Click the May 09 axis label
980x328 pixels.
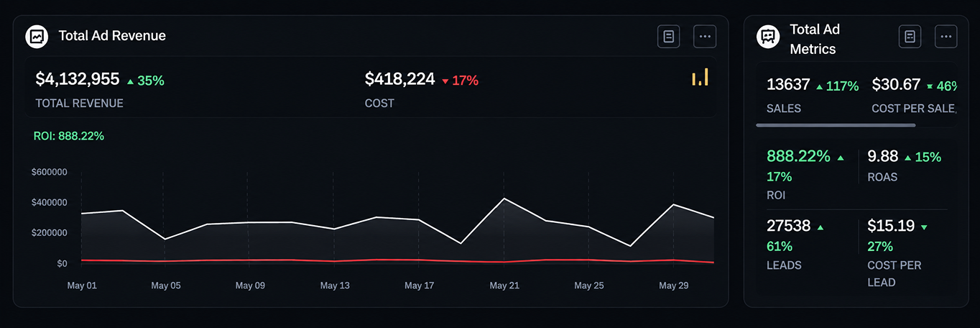click(x=250, y=286)
